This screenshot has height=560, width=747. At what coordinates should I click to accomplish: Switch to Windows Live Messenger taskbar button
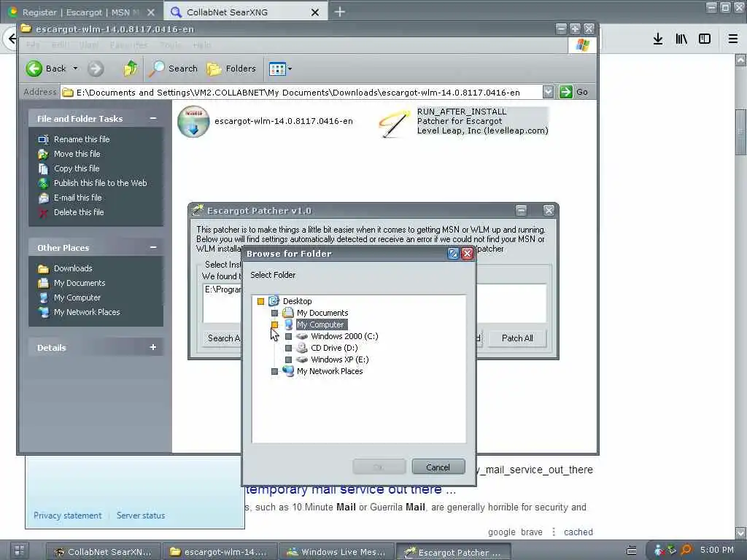tap(336, 552)
